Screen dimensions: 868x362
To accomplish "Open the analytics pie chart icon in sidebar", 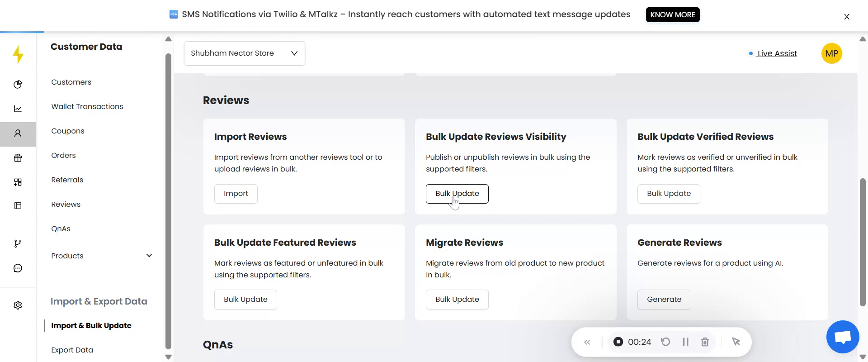I will pyautogui.click(x=18, y=85).
